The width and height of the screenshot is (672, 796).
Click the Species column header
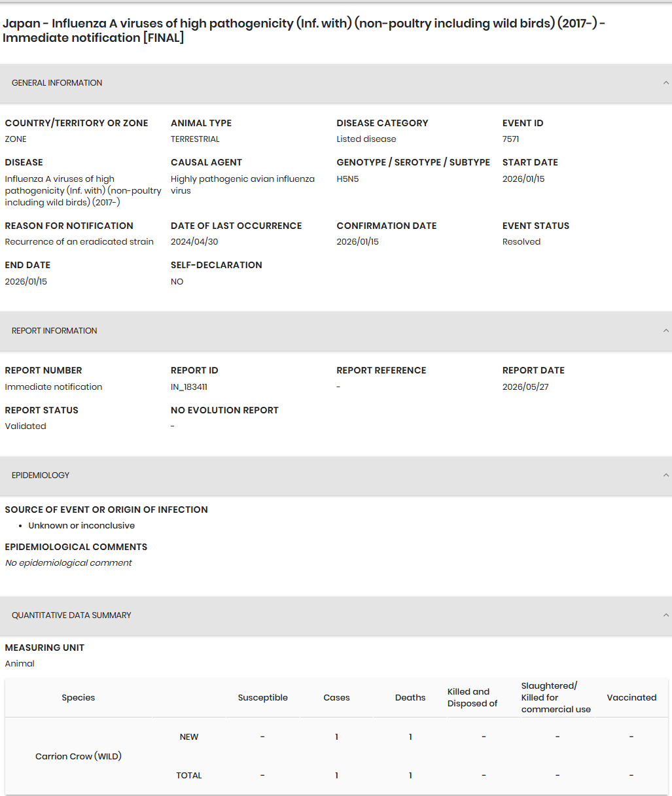79,698
